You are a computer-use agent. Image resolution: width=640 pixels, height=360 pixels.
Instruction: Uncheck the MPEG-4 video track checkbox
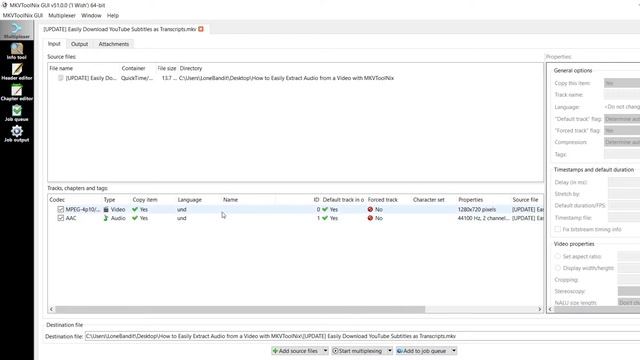tap(61, 209)
